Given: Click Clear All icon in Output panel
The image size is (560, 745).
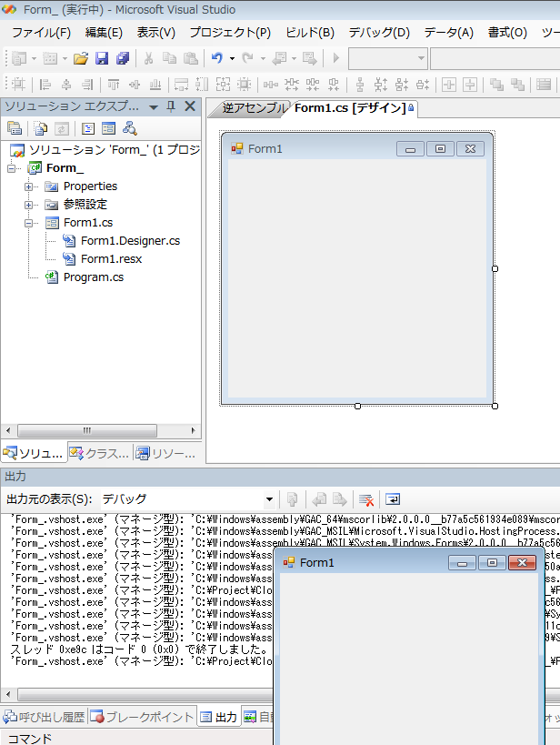Looking at the screenshot, I should click(366, 499).
